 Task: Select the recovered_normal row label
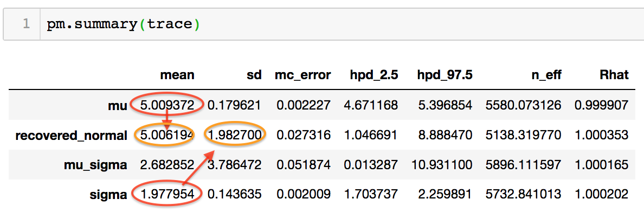click(72, 135)
